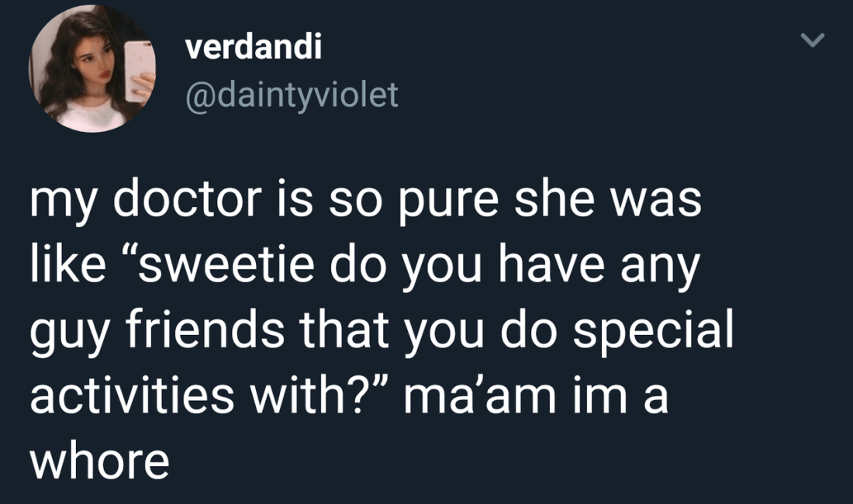The height and width of the screenshot is (504, 853).
Task: Click the last word of the tweet
Action: click(99, 461)
